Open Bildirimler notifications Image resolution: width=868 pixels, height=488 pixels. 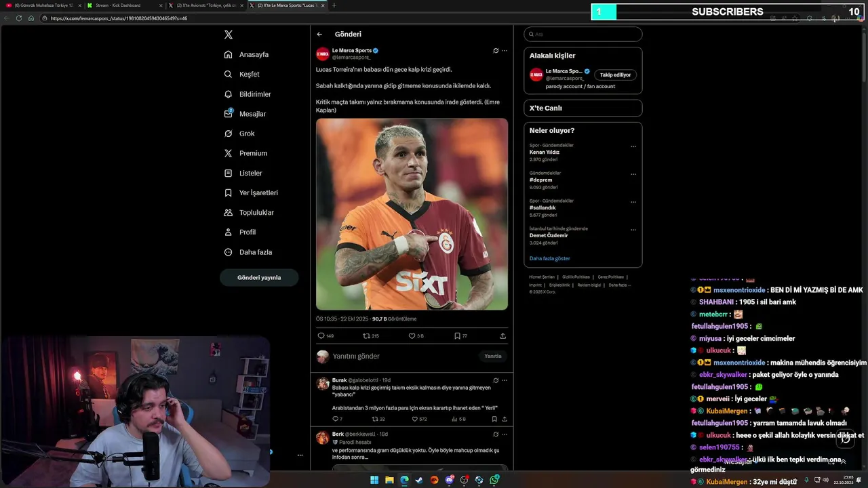248,94
